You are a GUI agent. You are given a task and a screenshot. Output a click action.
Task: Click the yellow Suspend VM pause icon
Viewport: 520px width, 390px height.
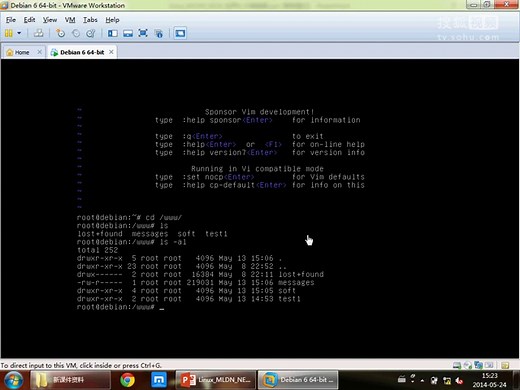[9, 33]
